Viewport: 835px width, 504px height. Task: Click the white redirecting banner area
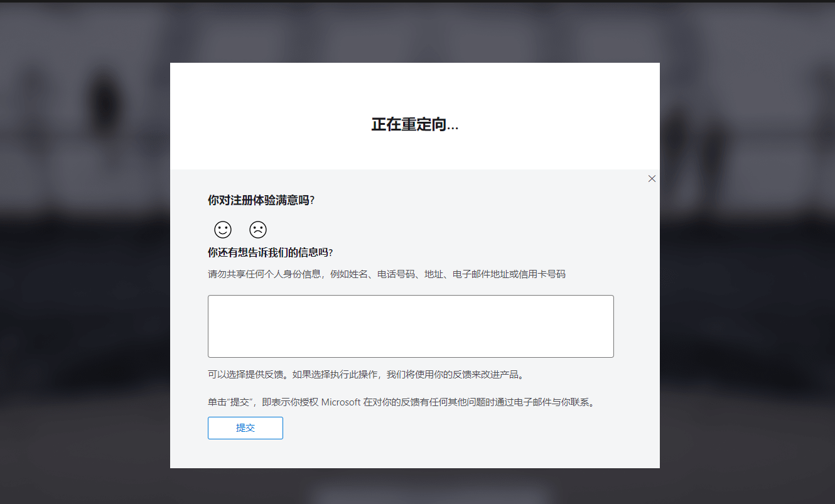coord(415,116)
